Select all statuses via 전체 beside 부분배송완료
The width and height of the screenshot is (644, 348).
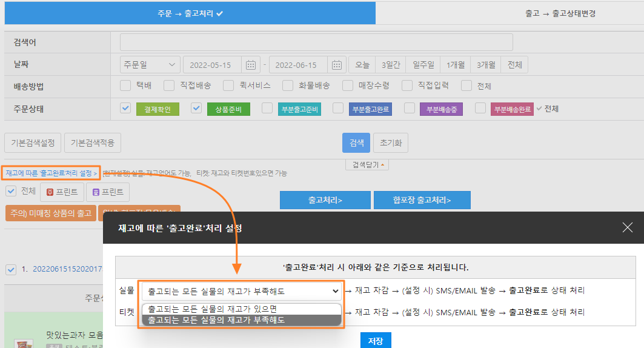click(548, 109)
